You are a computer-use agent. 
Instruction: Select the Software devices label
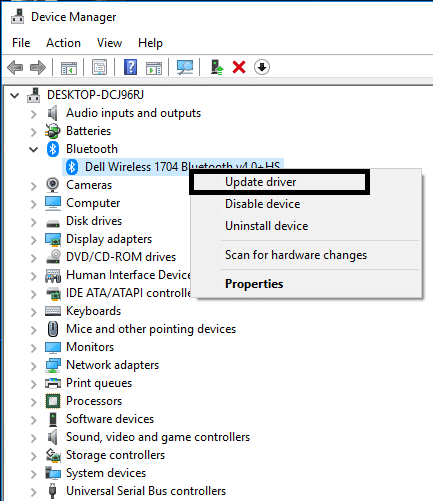(110, 419)
